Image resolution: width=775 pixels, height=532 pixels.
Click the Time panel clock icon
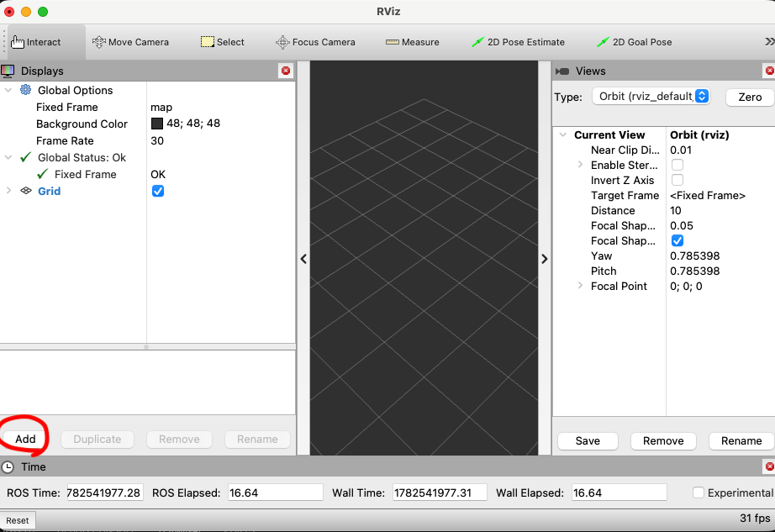click(x=8, y=466)
